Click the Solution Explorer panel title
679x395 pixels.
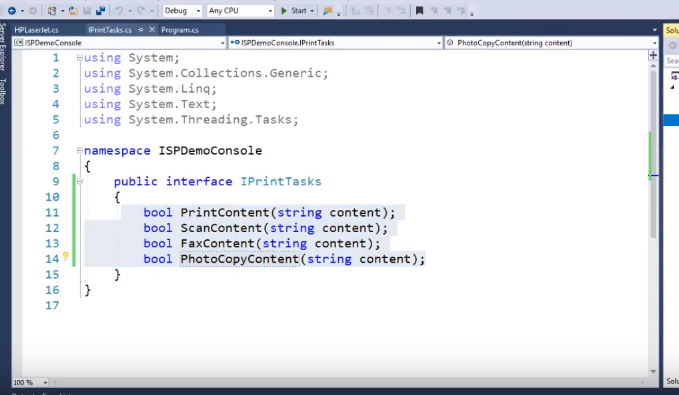tap(672, 30)
